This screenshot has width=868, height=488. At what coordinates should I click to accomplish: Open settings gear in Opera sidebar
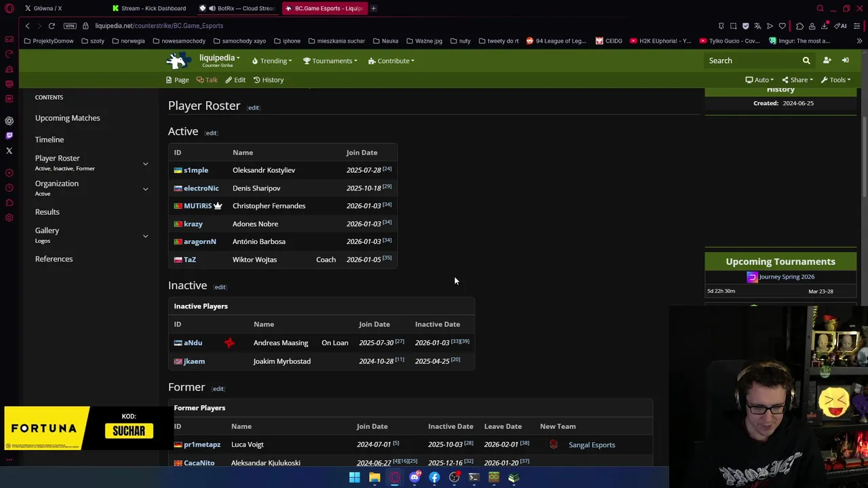coord(9,218)
